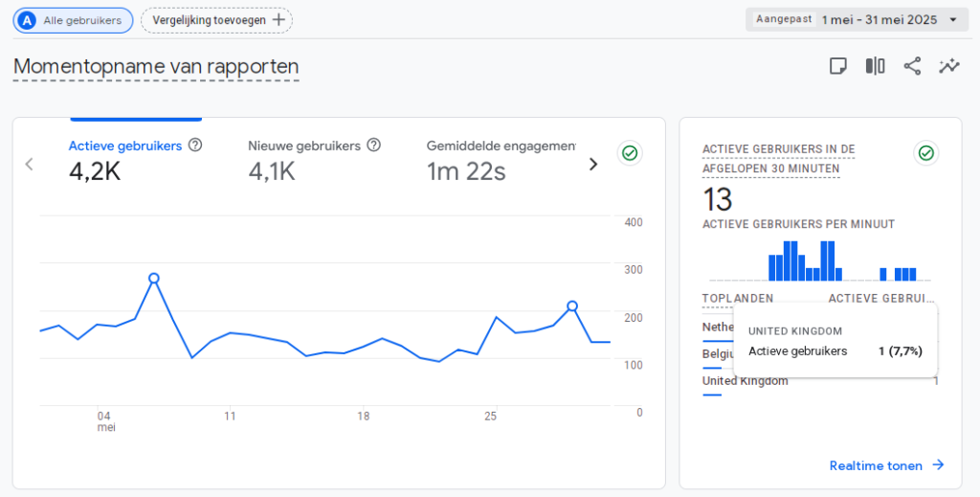Click green check status in realtime card
This screenshot has width=980, height=497.
pyautogui.click(x=925, y=153)
